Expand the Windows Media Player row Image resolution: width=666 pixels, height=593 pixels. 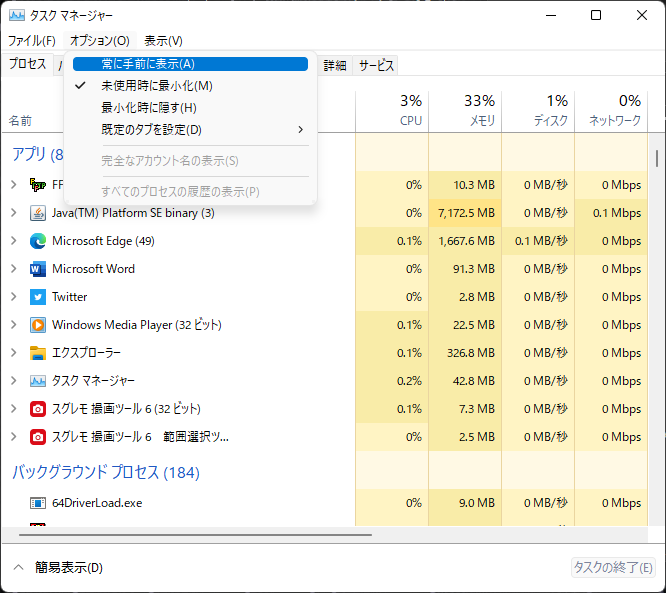(x=14, y=325)
